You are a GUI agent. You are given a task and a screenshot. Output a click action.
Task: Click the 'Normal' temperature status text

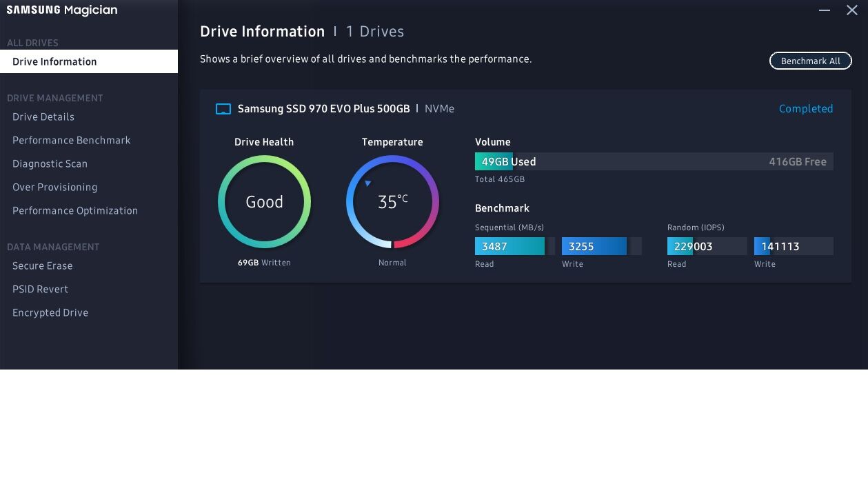(392, 263)
